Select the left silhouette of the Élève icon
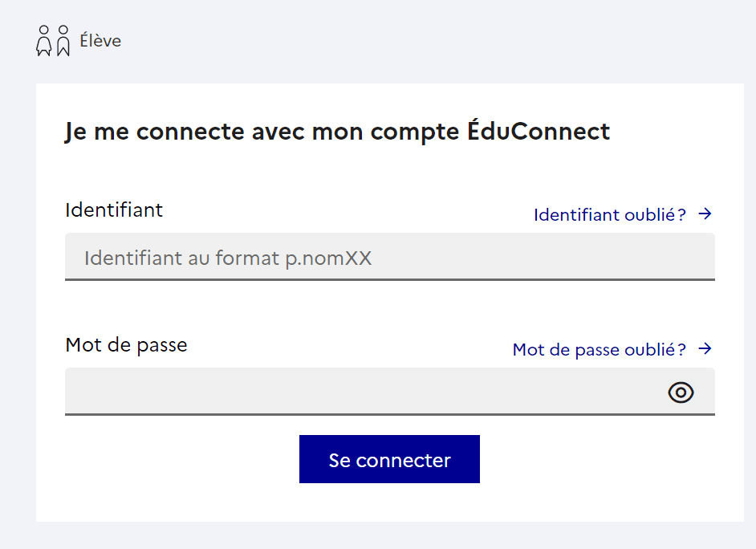 (x=44, y=39)
